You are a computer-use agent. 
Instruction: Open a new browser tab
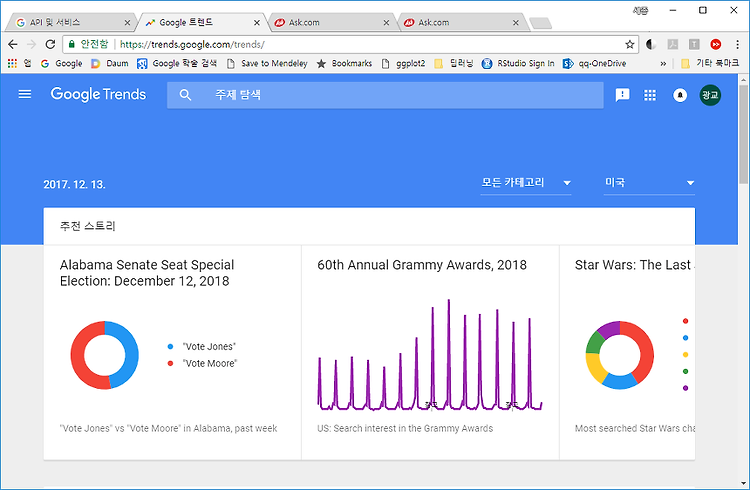540,23
